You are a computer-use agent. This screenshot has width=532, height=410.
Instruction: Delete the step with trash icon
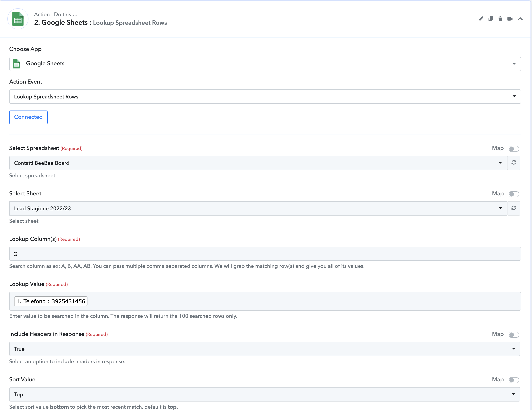pyautogui.click(x=500, y=19)
